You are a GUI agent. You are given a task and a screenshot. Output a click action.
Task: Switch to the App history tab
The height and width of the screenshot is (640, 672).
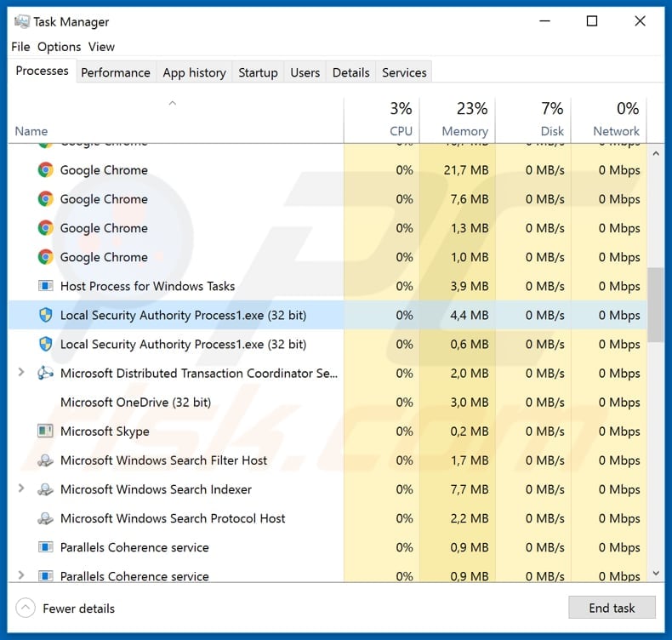click(x=194, y=72)
